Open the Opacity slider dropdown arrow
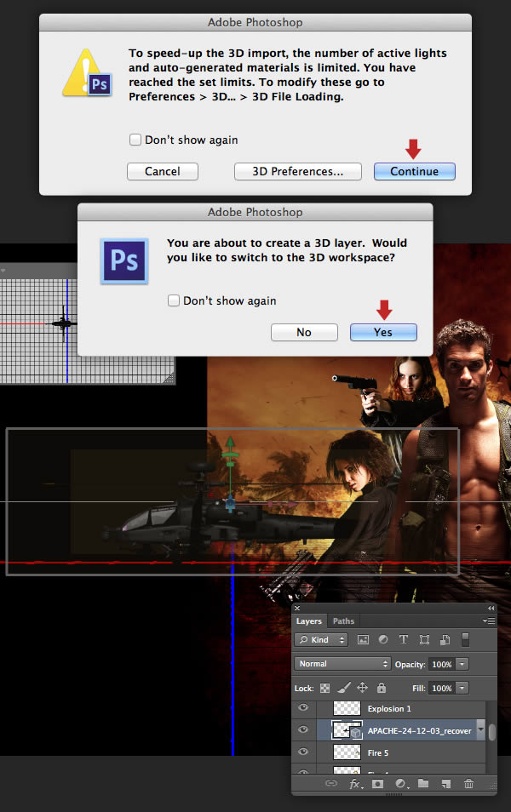 (x=462, y=665)
